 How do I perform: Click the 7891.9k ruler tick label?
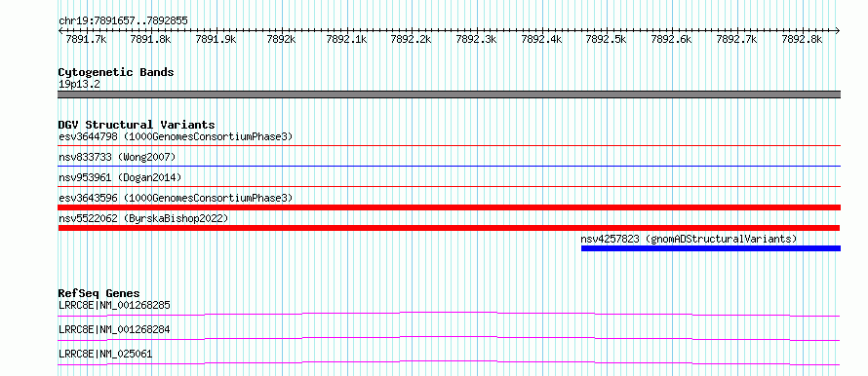216,39
